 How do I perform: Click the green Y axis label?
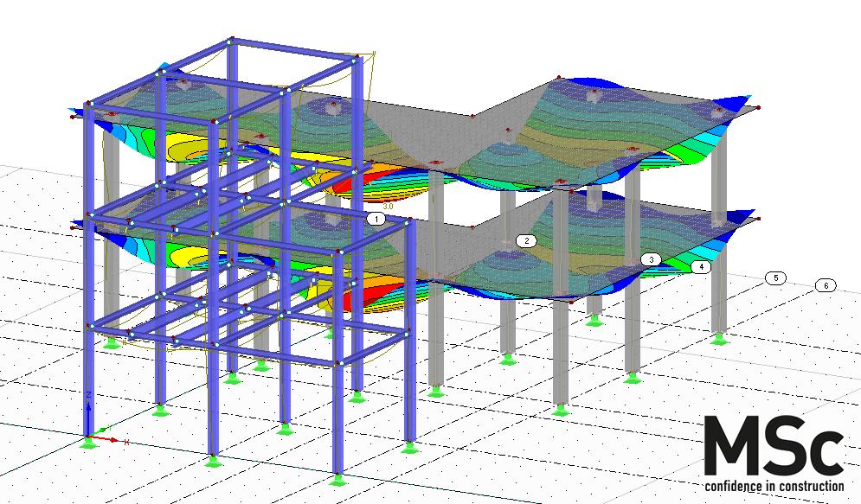pos(111,427)
